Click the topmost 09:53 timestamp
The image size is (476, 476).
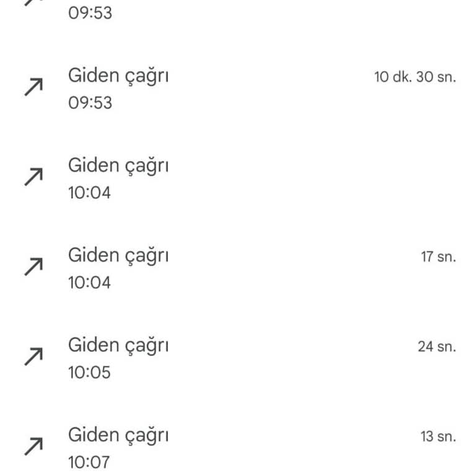click(x=90, y=13)
